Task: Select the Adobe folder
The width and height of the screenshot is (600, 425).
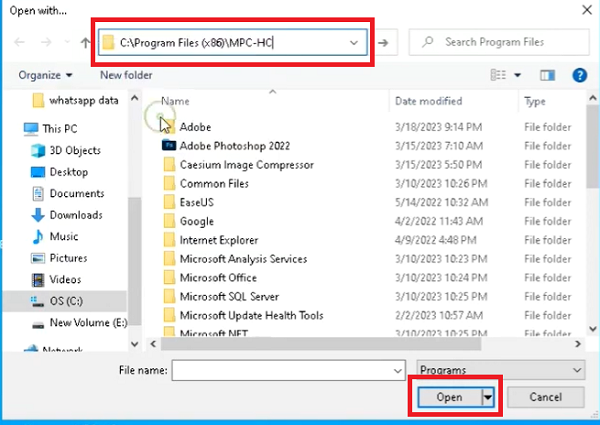Action: (x=195, y=127)
